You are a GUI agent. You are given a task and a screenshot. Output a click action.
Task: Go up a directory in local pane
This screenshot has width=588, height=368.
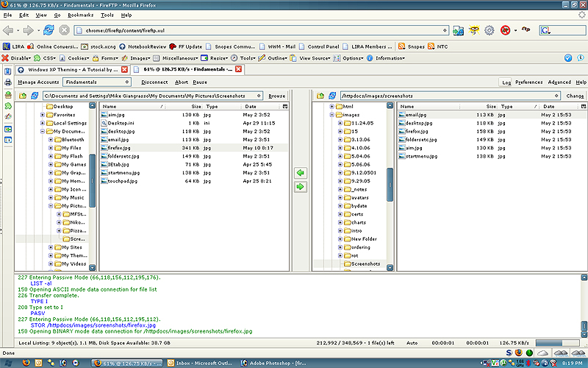click(x=23, y=96)
